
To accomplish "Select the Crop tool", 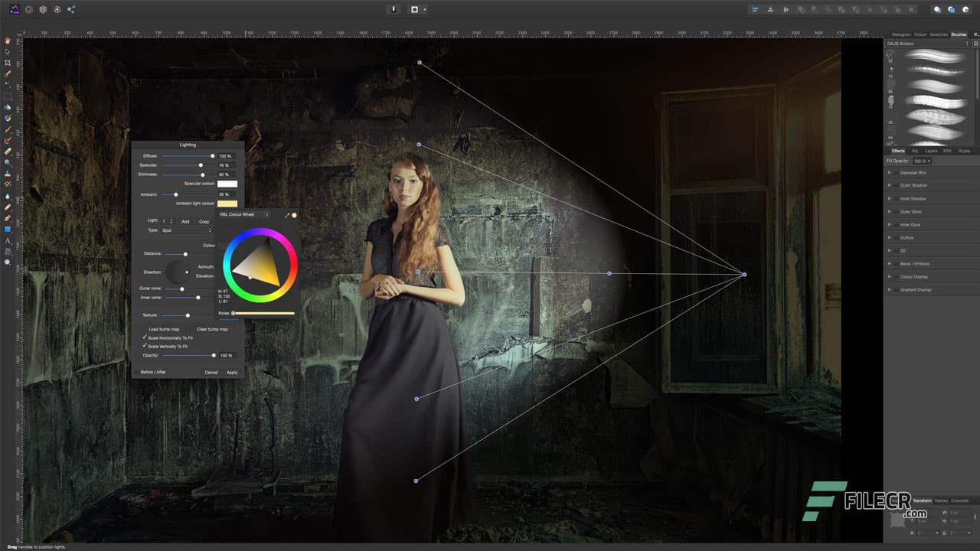I will (8, 62).
